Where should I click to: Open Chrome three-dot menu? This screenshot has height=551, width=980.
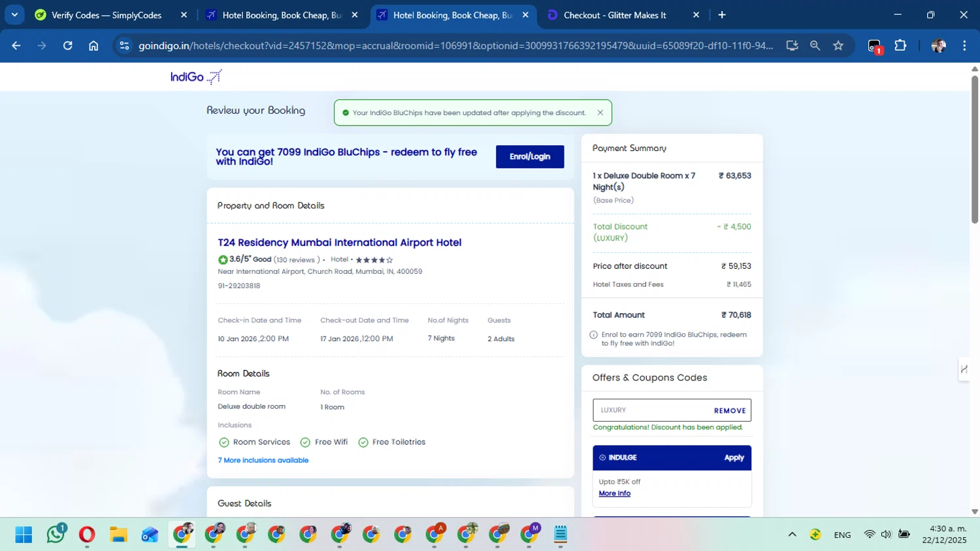tap(964, 46)
